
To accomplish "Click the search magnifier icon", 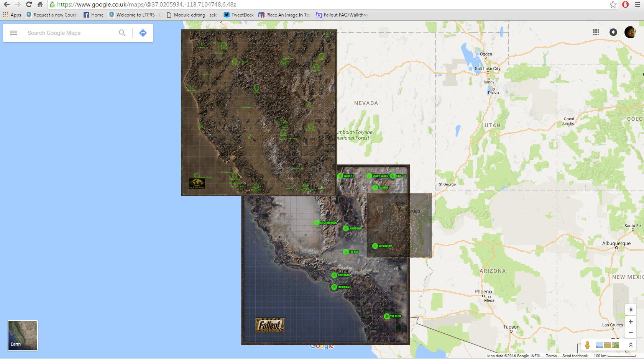I will [x=122, y=33].
